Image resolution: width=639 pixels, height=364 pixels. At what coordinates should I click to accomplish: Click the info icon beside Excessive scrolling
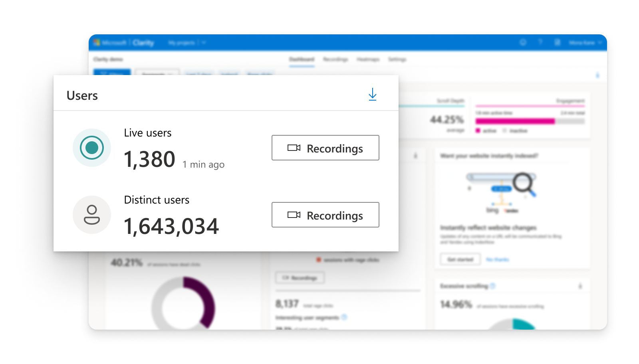493,286
